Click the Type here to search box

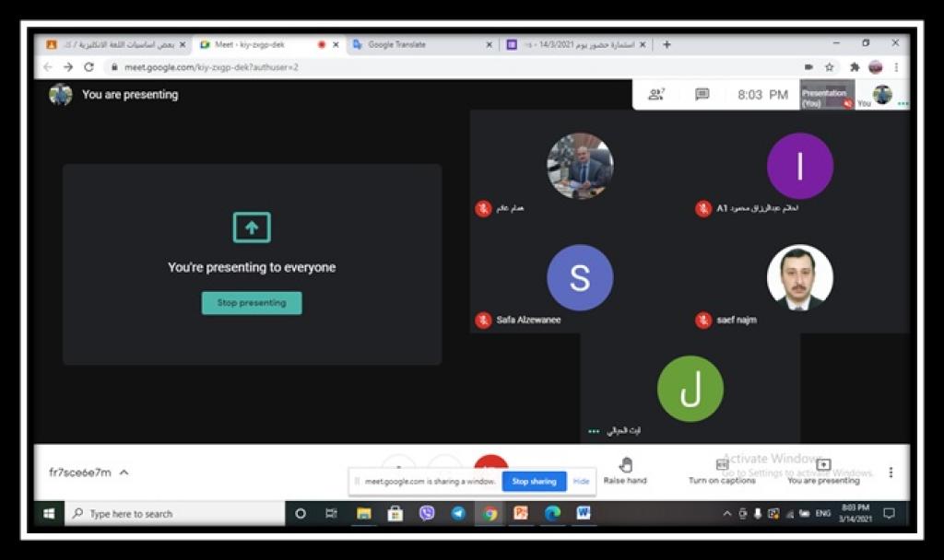pos(175,514)
